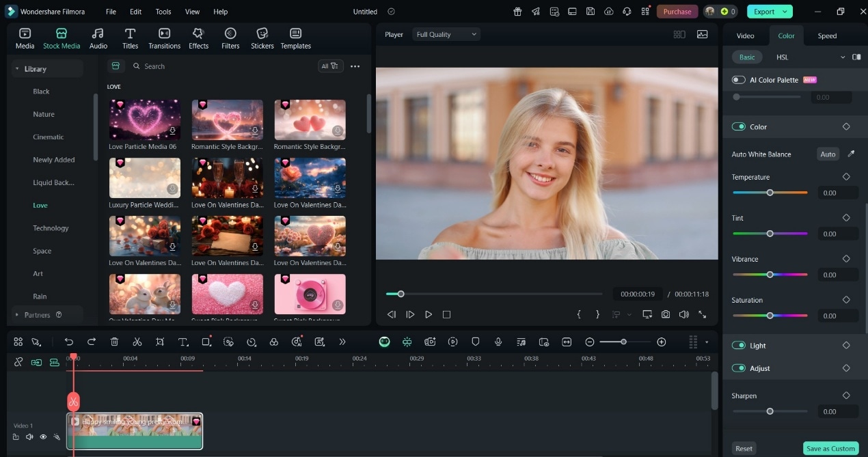The height and width of the screenshot is (457, 868).
Task: Split clip with scissors toolbar icon
Action: 137,342
